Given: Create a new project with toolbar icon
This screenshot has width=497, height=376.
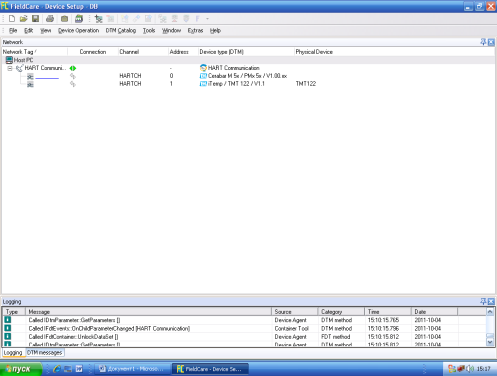Looking at the screenshot, I should tap(12, 19).
